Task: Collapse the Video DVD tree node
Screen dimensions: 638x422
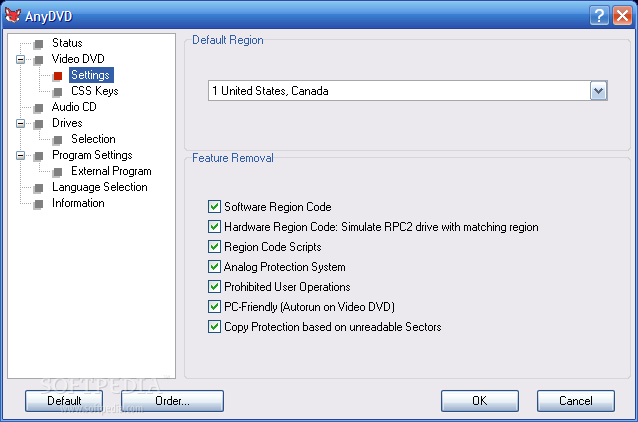Action: coord(20,59)
